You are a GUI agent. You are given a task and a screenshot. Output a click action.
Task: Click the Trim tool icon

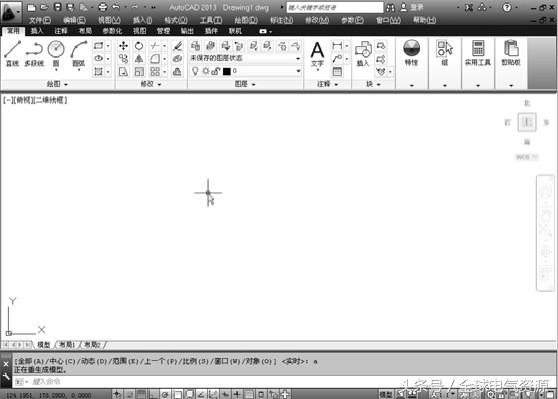point(155,46)
